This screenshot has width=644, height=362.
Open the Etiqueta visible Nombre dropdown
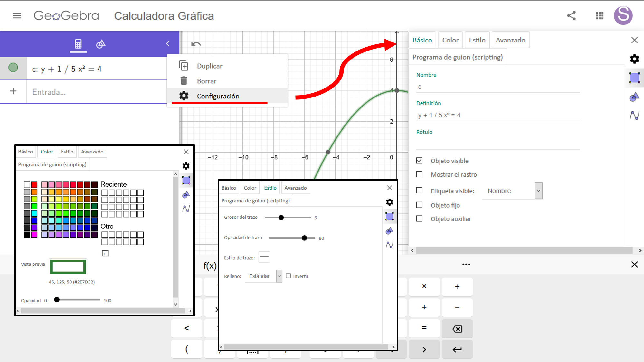pos(538,191)
